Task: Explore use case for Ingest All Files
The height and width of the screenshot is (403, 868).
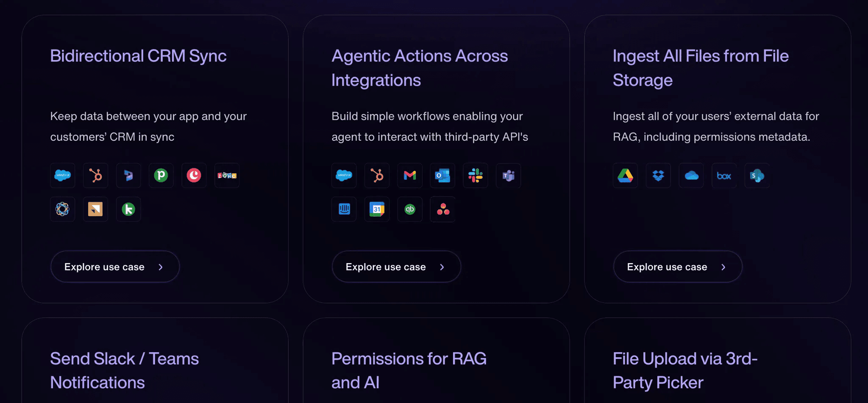Action: (678, 267)
